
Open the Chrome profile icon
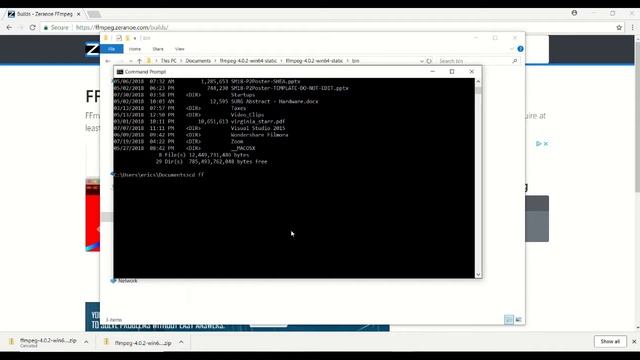click(x=574, y=13)
